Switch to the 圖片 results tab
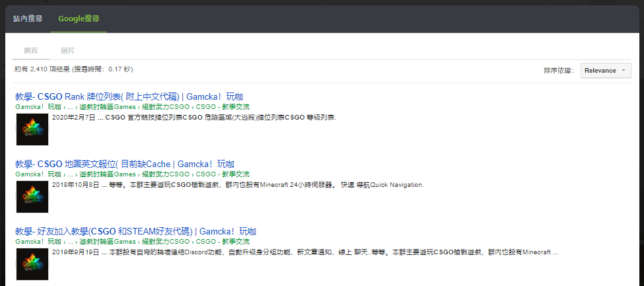 coord(68,51)
